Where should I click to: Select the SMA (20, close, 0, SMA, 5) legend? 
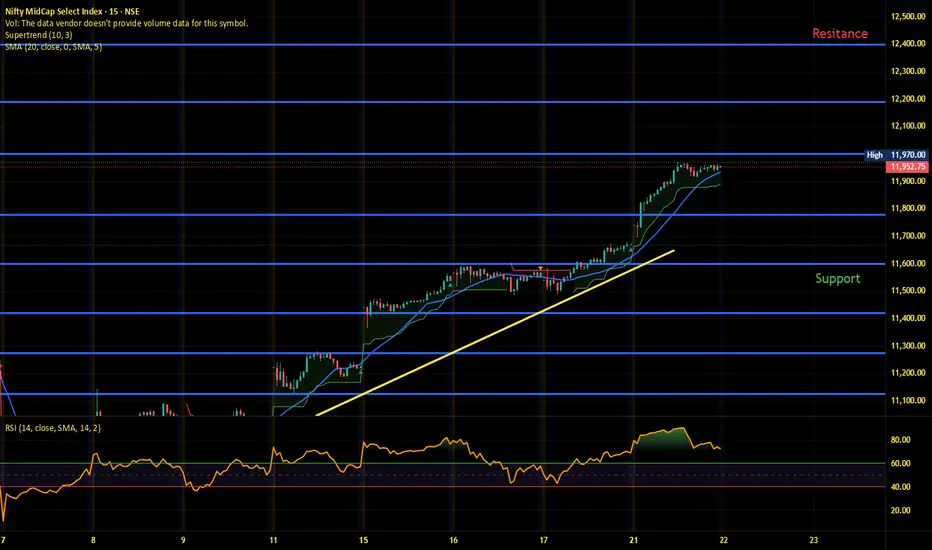pos(53,47)
